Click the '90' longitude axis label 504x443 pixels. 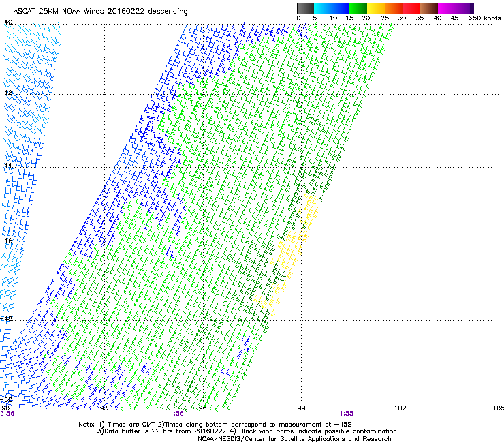[5, 408]
